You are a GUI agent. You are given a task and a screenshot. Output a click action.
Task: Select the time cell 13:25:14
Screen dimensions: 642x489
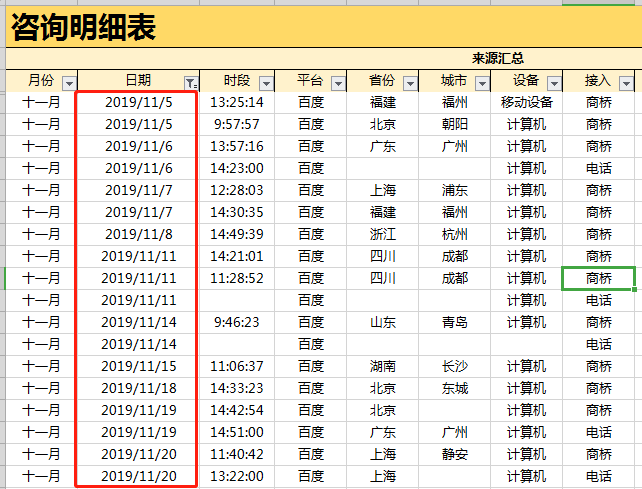[238, 102]
